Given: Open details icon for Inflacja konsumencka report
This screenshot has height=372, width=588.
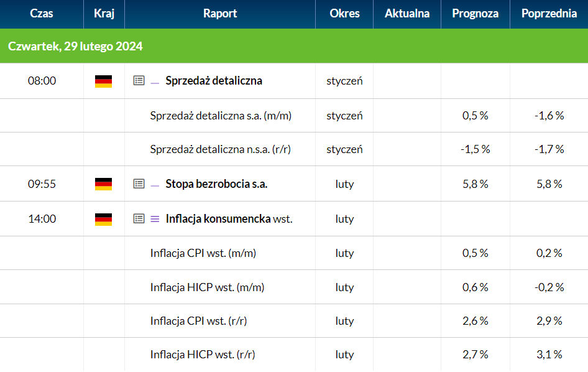Looking at the screenshot, I should 139,219.
